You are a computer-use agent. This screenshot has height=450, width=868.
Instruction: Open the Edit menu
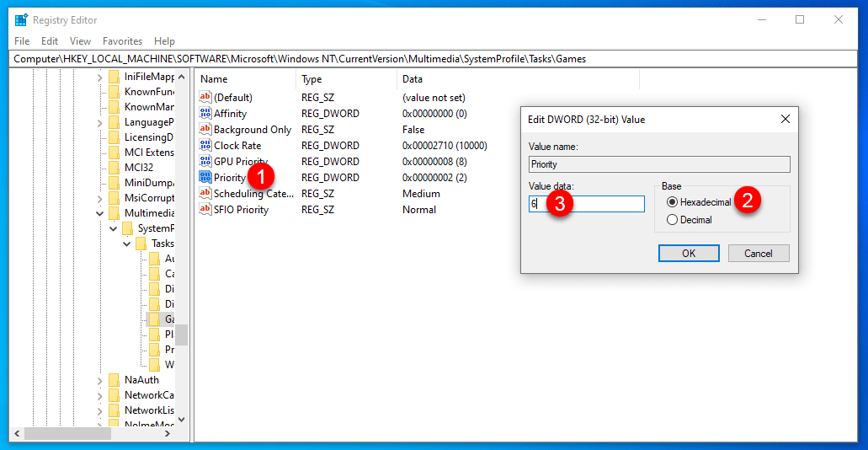click(50, 41)
